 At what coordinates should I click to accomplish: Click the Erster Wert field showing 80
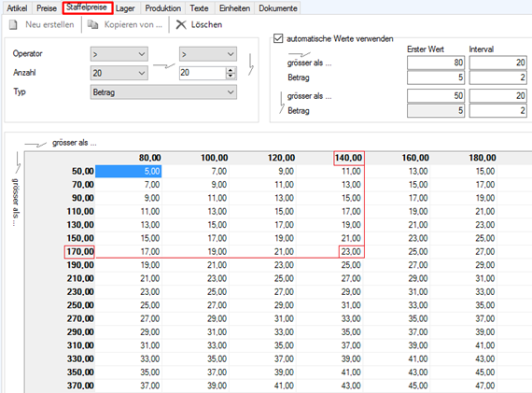click(x=436, y=63)
